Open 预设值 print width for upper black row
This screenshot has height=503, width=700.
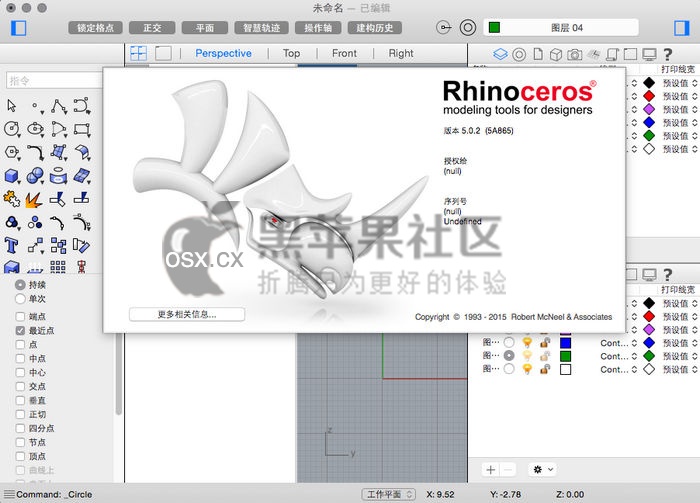coord(679,83)
